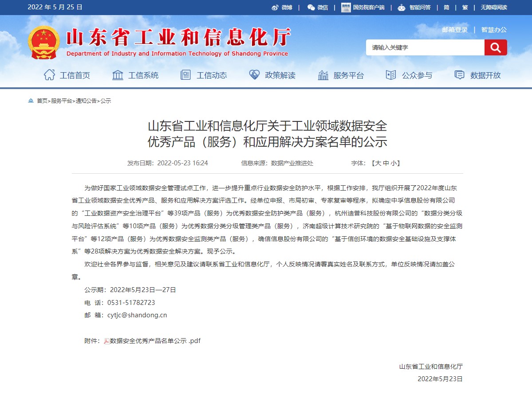Click the 邮箱登录 link
The height and width of the screenshot is (394, 532).
pyautogui.click(x=455, y=30)
